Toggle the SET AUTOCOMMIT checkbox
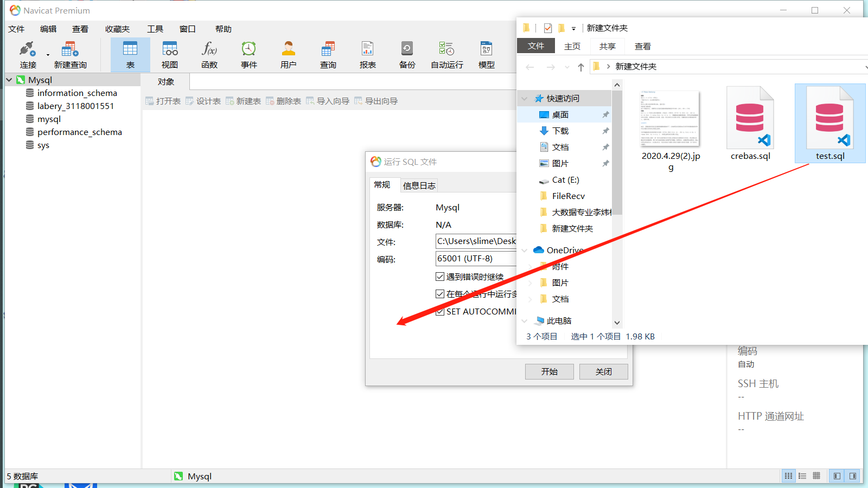The height and width of the screenshot is (488, 868). point(440,311)
